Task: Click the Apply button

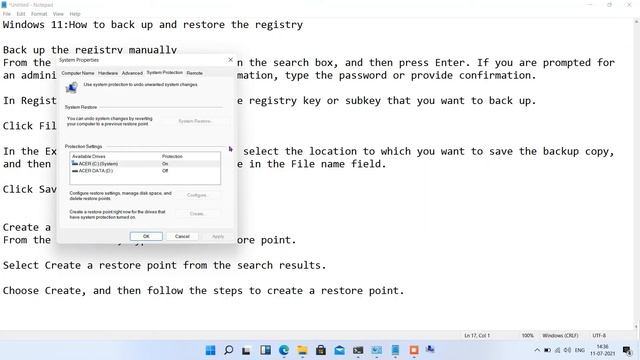Action: point(218,236)
